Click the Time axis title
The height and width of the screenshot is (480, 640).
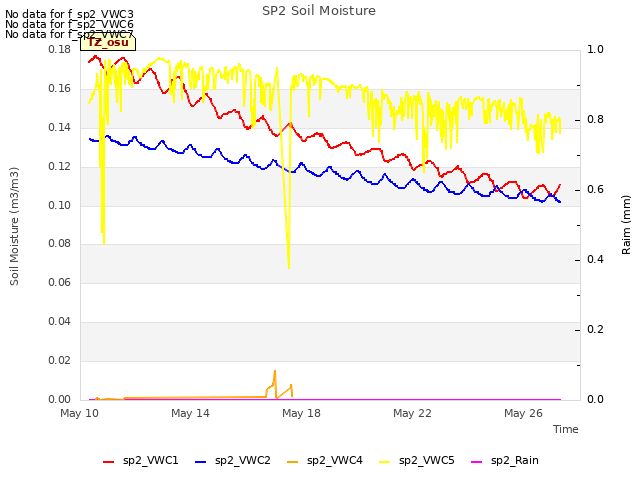tap(566, 429)
